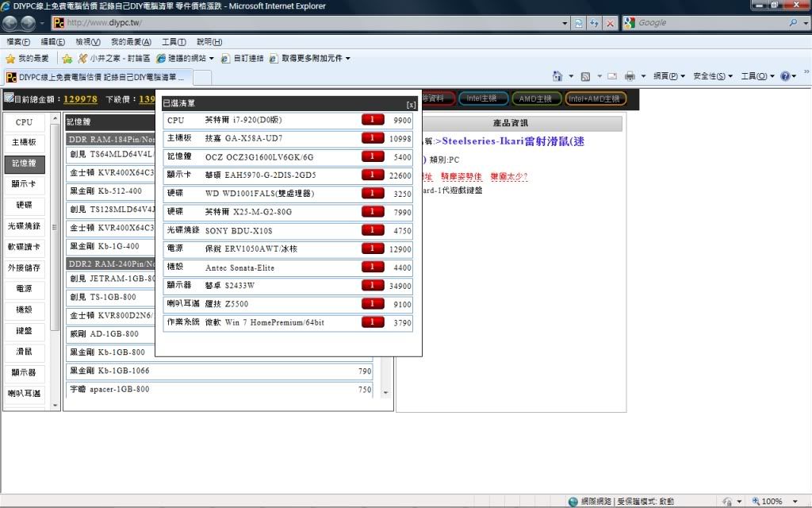Image resolution: width=812 pixels, height=508 pixels.
Task: Click red quantity button for Antec Sonata-Elite
Action: (x=373, y=267)
